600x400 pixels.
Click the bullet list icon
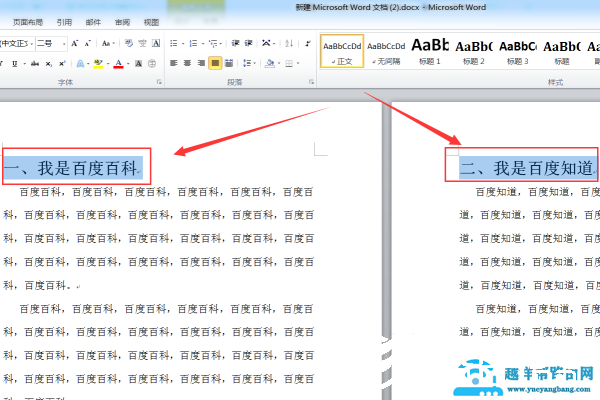coord(174,43)
